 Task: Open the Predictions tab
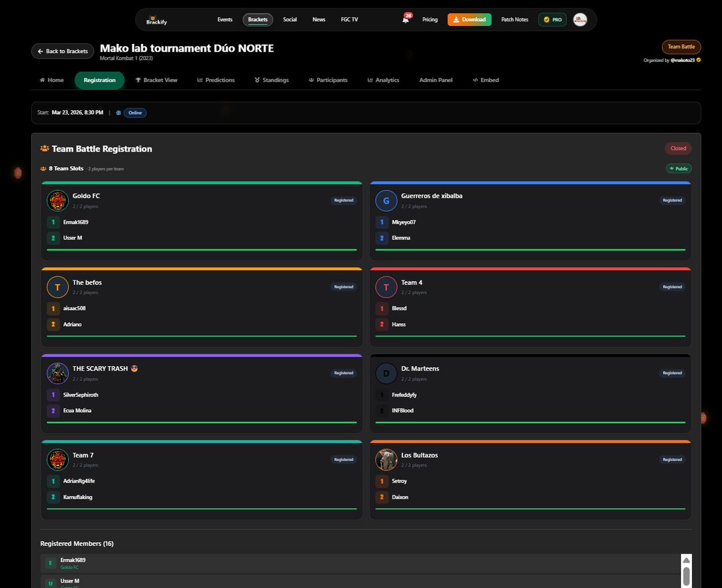pos(216,80)
